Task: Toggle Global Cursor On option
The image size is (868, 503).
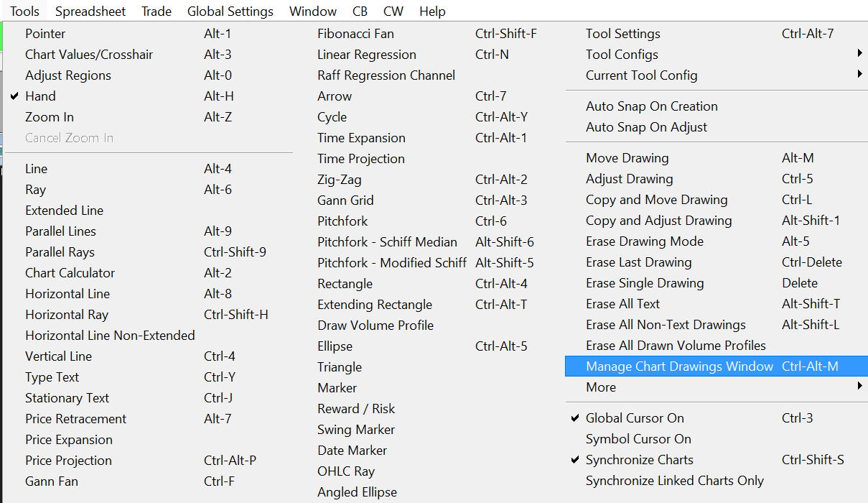Action: click(x=635, y=418)
